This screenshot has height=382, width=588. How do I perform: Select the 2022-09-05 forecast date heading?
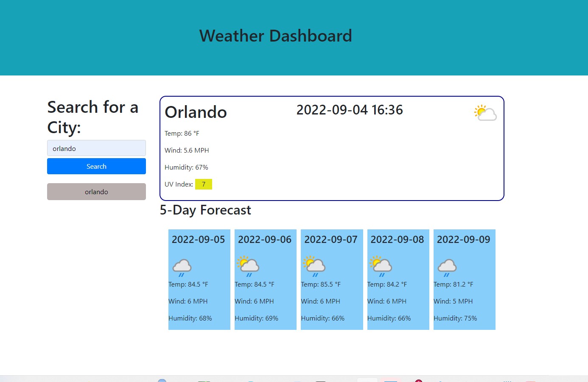pyautogui.click(x=198, y=240)
